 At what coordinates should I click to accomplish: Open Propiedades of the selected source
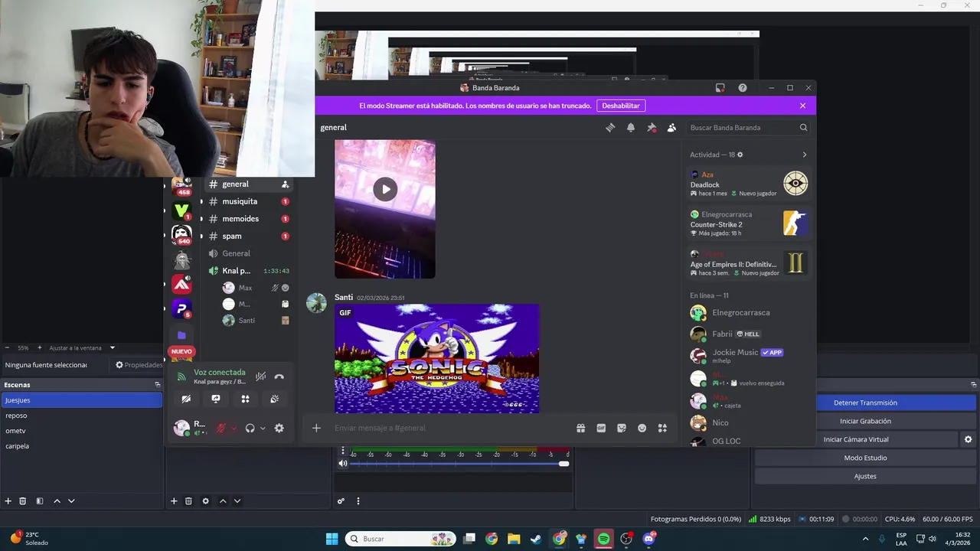(139, 365)
